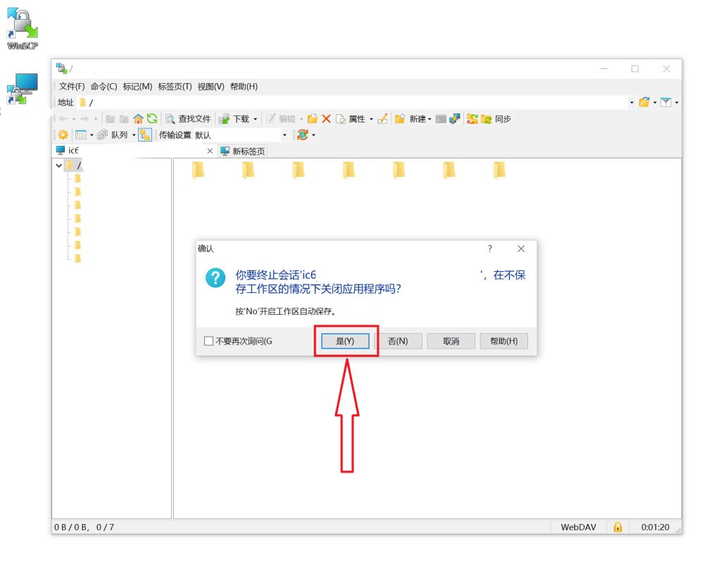Switch to the 新标签页 tab
The image size is (721, 588).
[x=244, y=151]
